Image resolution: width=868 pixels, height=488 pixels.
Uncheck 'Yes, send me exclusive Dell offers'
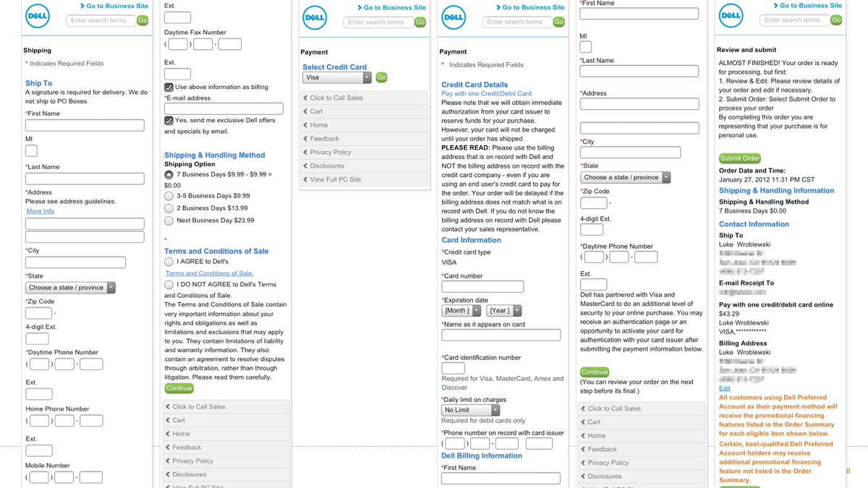pyautogui.click(x=169, y=121)
